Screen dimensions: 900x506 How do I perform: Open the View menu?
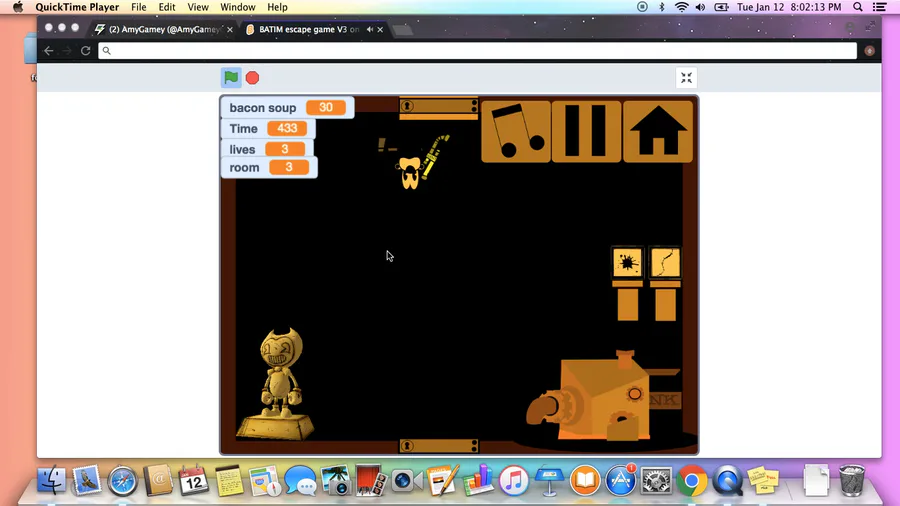tap(197, 7)
